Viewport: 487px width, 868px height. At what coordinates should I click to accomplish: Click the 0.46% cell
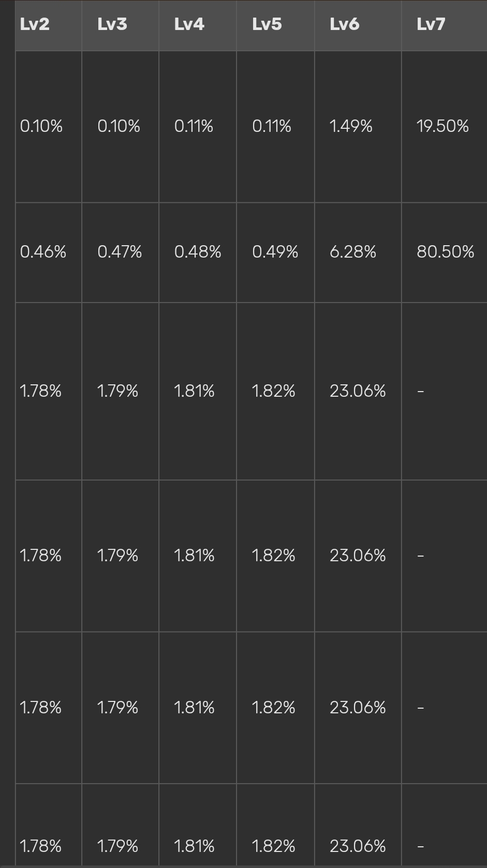point(43,252)
